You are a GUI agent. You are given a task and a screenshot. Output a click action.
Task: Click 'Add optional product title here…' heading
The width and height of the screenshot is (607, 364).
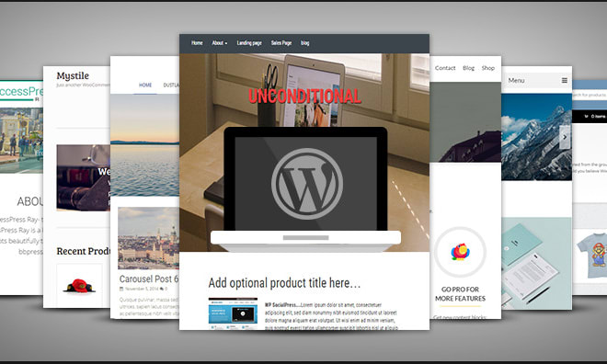(284, 283)
